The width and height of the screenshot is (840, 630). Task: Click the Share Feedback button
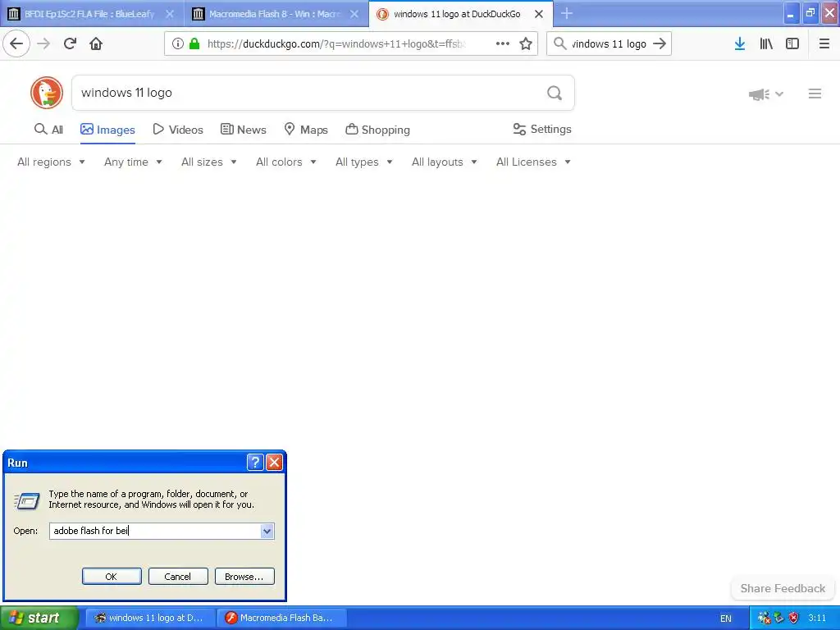click(x=783, y=588)
